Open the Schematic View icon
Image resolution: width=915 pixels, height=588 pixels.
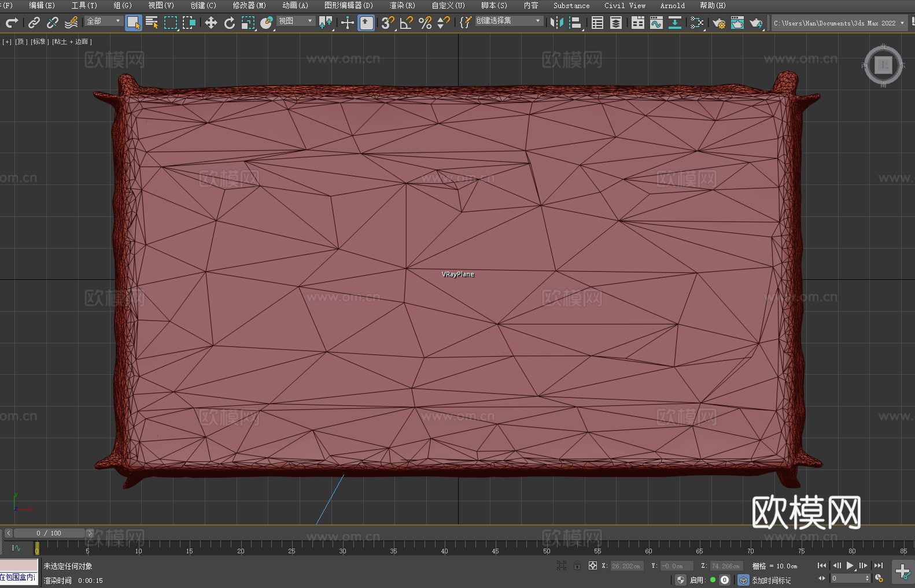675,23
